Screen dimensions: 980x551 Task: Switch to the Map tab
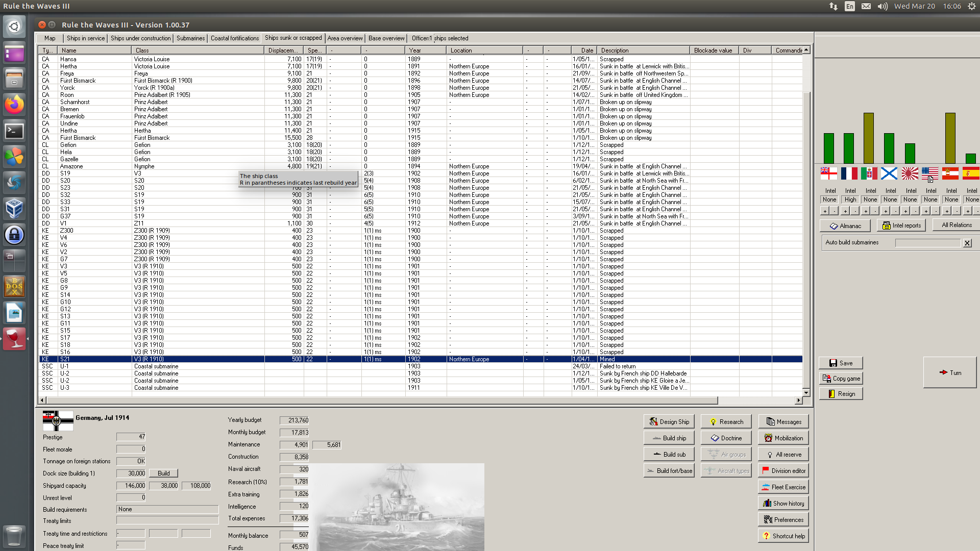[x=50, y=38]
